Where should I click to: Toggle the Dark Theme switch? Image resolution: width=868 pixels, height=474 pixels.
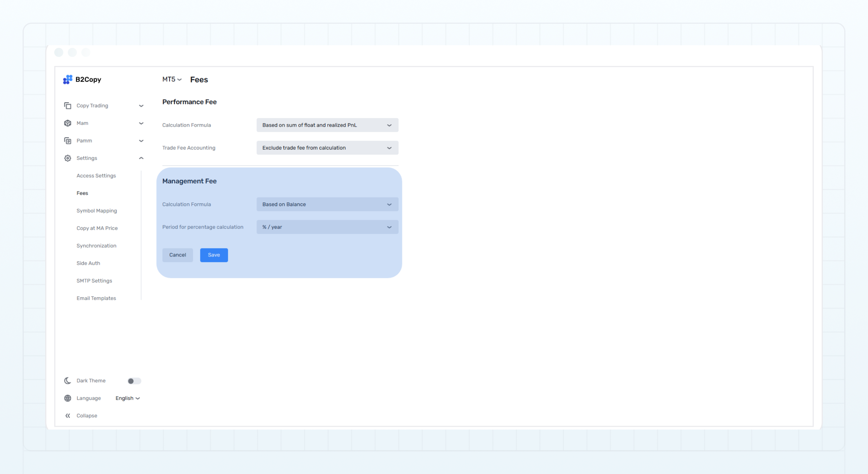(134, 381)
